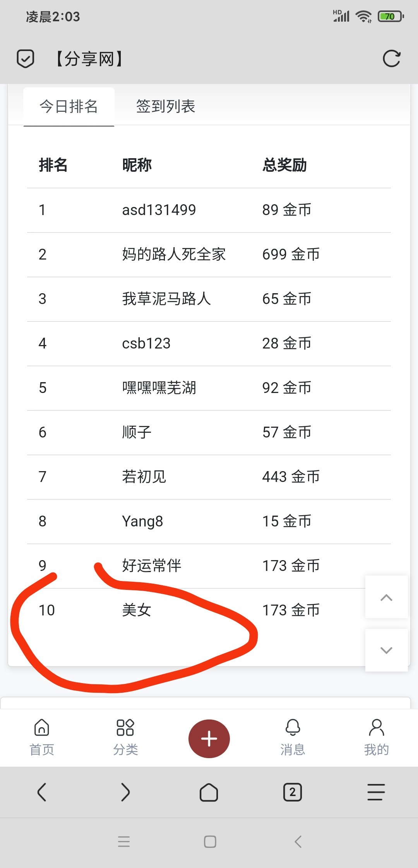418x868 pixels.
Task: Open browser tabs switcher showing 2
Action: 293,792
